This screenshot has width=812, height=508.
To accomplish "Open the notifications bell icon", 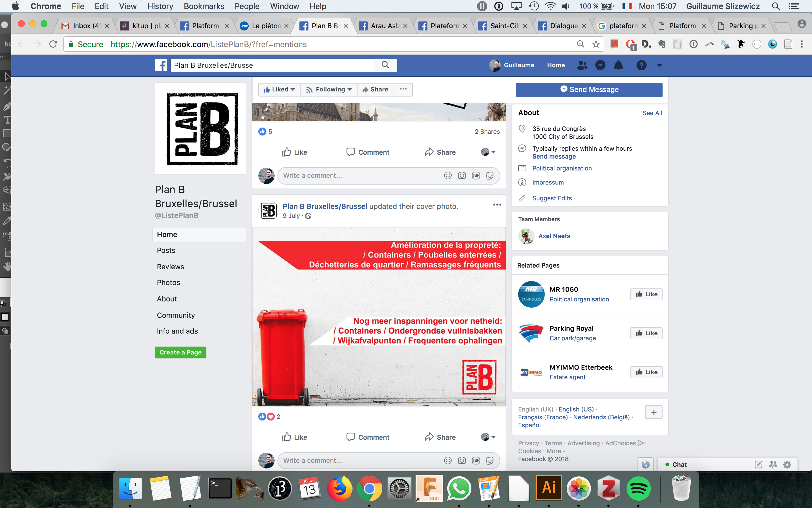I will click(618, 65).
